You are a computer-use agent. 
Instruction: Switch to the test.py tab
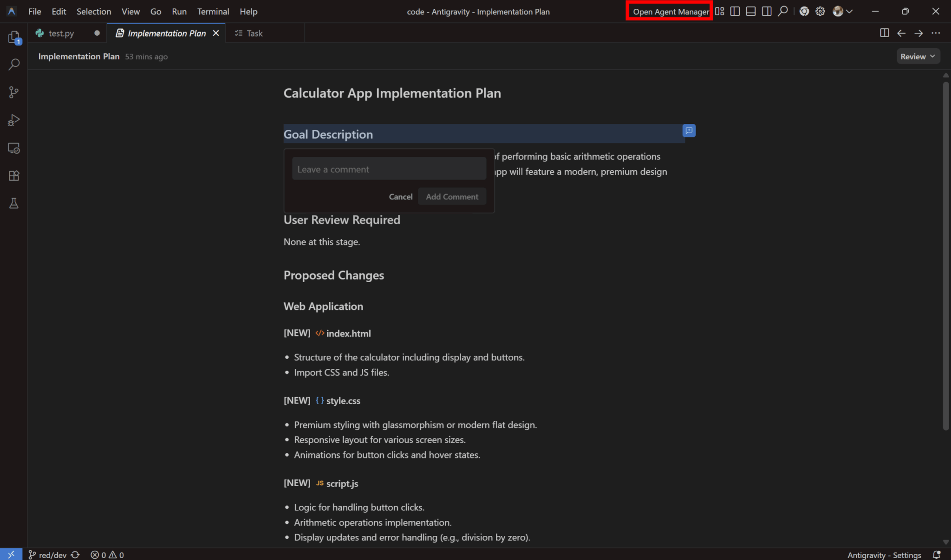pos(61,33)
